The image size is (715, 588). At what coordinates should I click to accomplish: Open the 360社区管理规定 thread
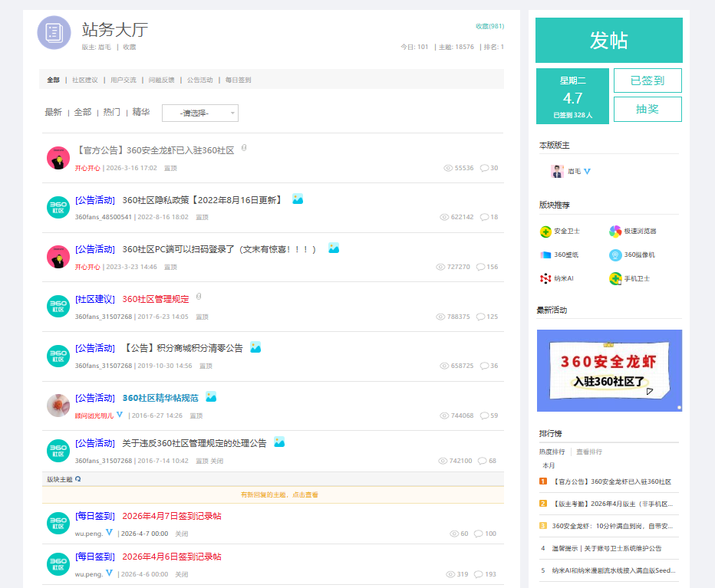coord(156,300)
